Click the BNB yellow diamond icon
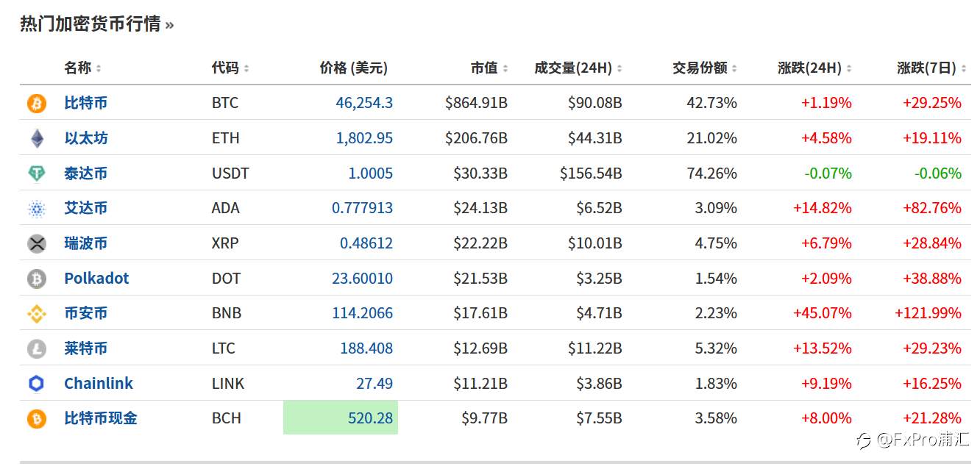 pyautogui.click(x=37, y=314)
